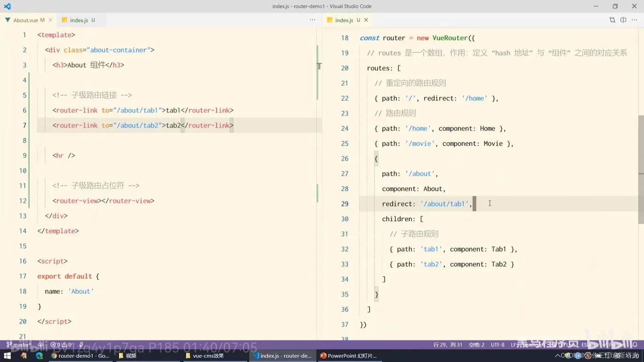
Task: Open the Windows Start menu
Action: point(7,356)
